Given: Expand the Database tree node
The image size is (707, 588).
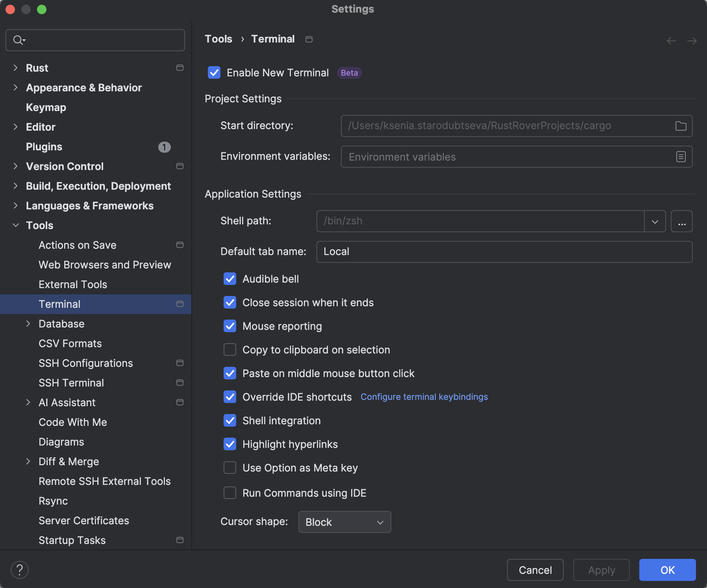Looking at the screenshot, I should tap(28, 324).
